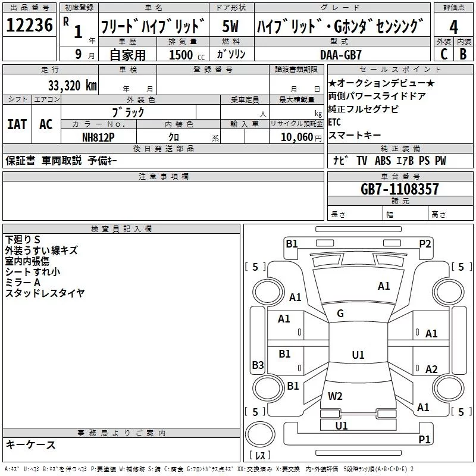Select inspector note 室内内張傷
This screenshot has width=476, height=476.
click(x=27, y=261)
